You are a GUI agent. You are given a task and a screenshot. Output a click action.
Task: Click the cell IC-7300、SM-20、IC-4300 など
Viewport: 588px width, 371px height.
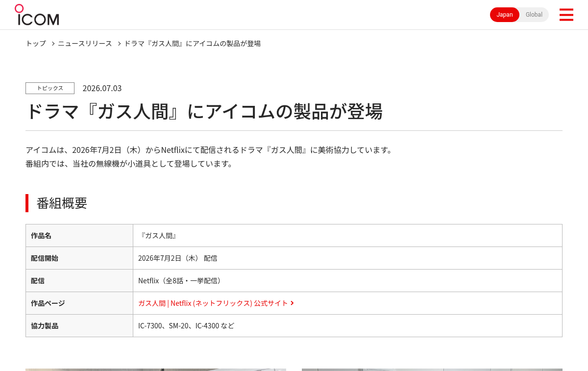point(347,326)
